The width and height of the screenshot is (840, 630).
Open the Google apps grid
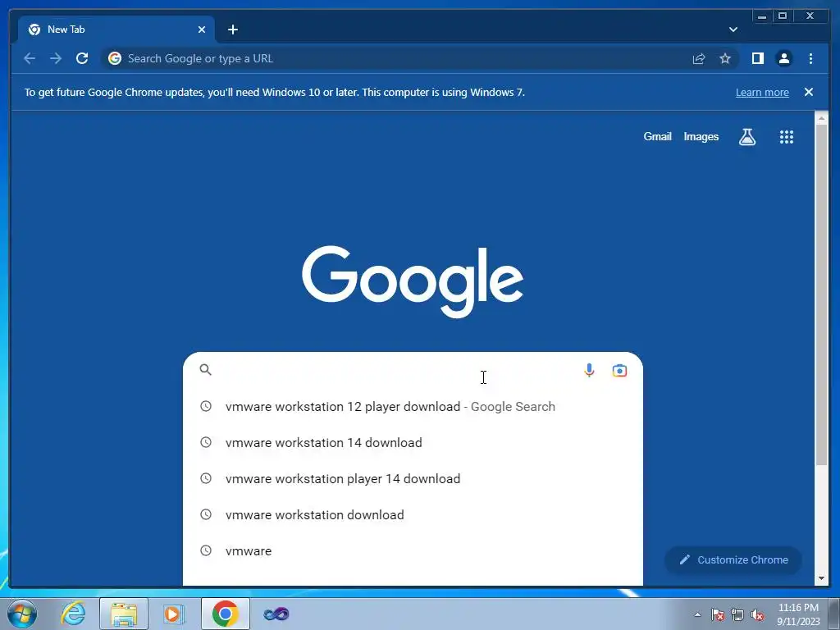click(x=786, y=137)
